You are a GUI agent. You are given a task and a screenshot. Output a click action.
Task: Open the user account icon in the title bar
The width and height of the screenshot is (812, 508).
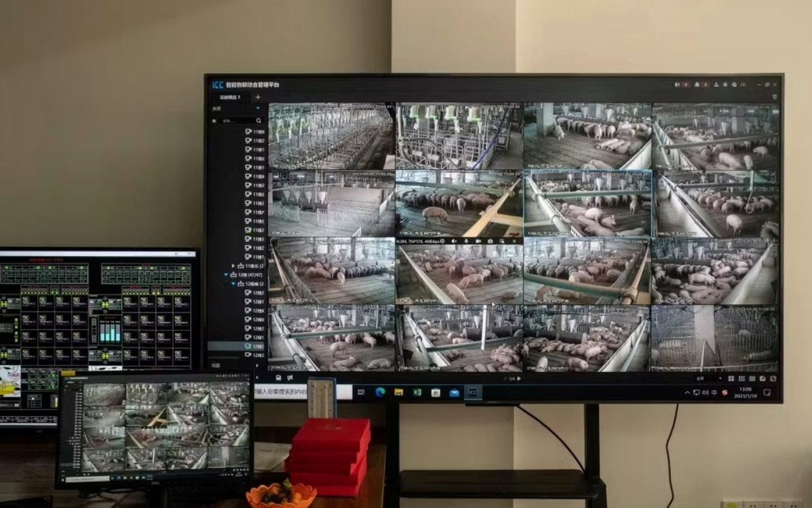[x=716, y=84]
